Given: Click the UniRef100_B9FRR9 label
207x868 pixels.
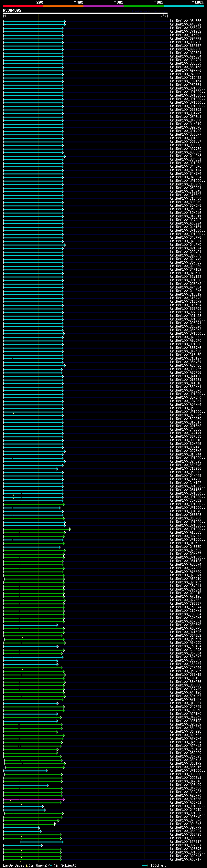Looking at the screenshot, I should tap(186, 38).
